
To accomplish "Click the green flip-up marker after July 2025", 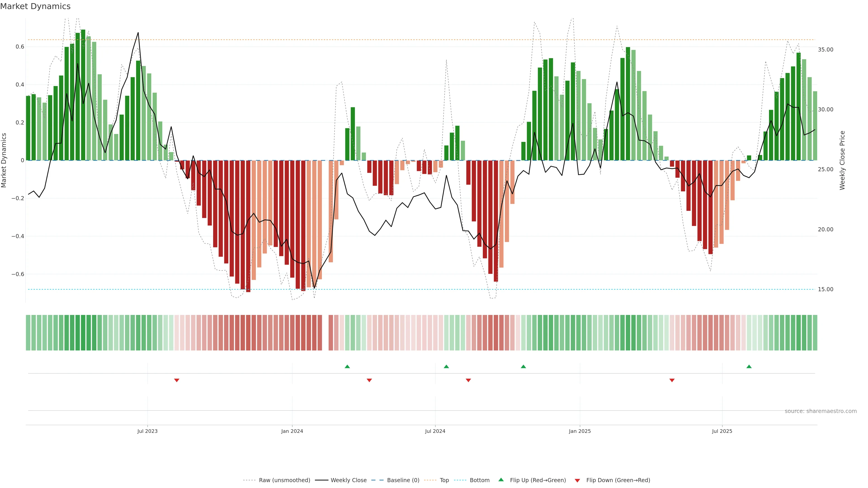I will pos(749,366).
